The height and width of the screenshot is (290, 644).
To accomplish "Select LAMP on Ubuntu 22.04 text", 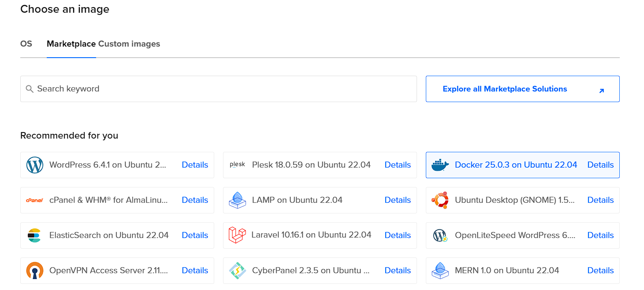I will click(297, 200).
